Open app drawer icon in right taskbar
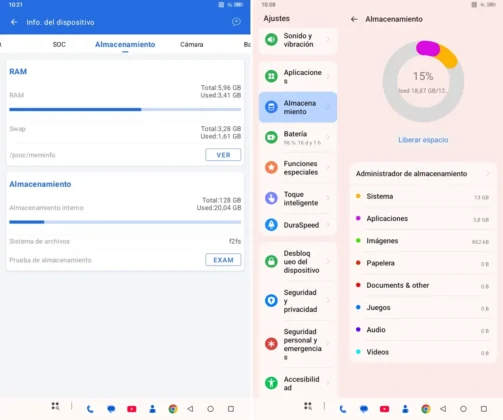Viewport: 503px width, 420px height. pyautogui.click(x=308, y=406)
